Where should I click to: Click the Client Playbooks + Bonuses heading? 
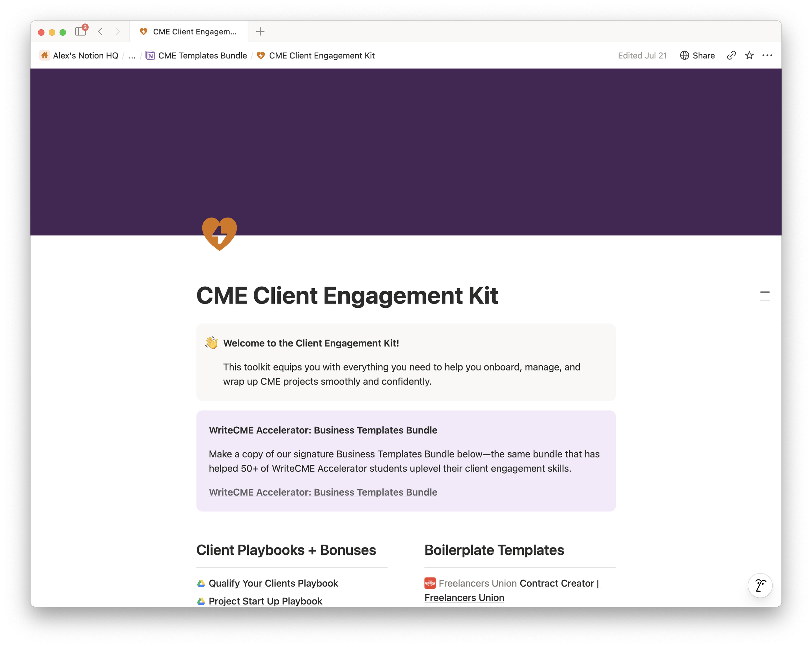(x=286, y=550)
